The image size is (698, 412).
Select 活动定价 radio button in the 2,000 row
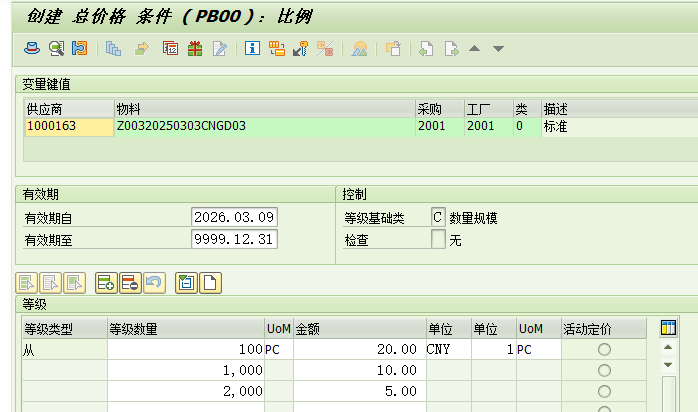tap(603, 390)
